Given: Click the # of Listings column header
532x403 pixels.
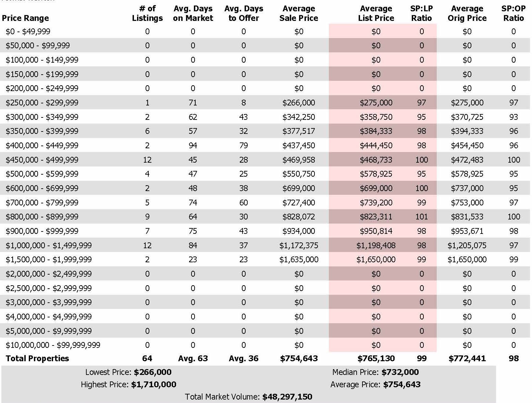Looking at the screenshot, I should point(147,13).
